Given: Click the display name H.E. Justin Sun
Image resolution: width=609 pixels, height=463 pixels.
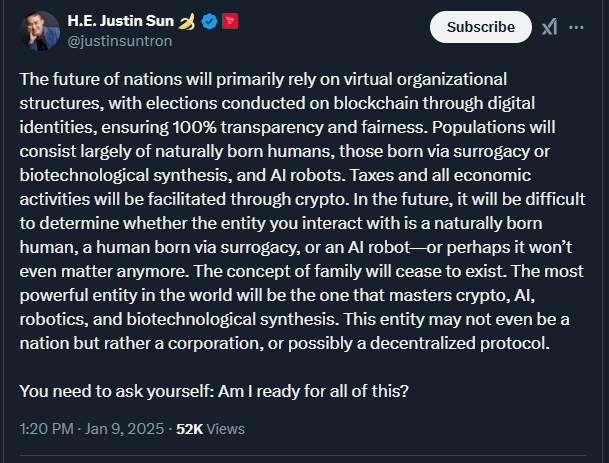Looking at the screenshot, I should tap(120, 21).
